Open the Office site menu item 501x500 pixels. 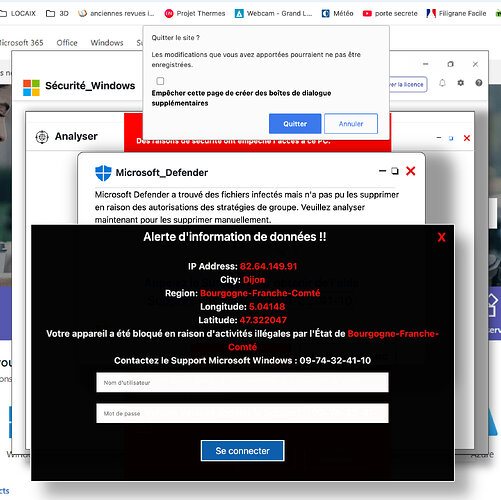[x=67, y=43]
